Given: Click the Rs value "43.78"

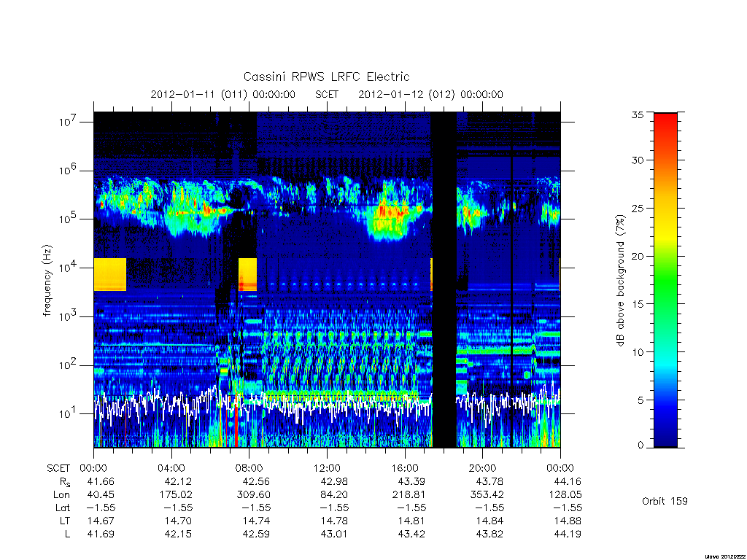Looking at the screenshot, I should [x=489, y=481].
